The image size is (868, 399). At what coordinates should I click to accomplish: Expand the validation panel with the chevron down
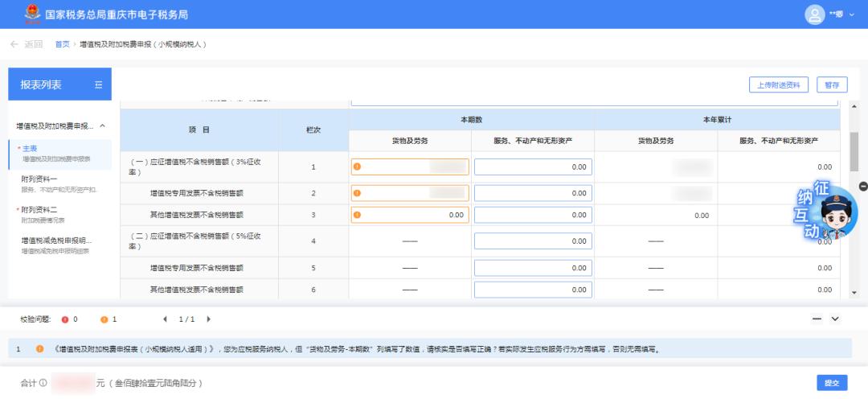835,319
